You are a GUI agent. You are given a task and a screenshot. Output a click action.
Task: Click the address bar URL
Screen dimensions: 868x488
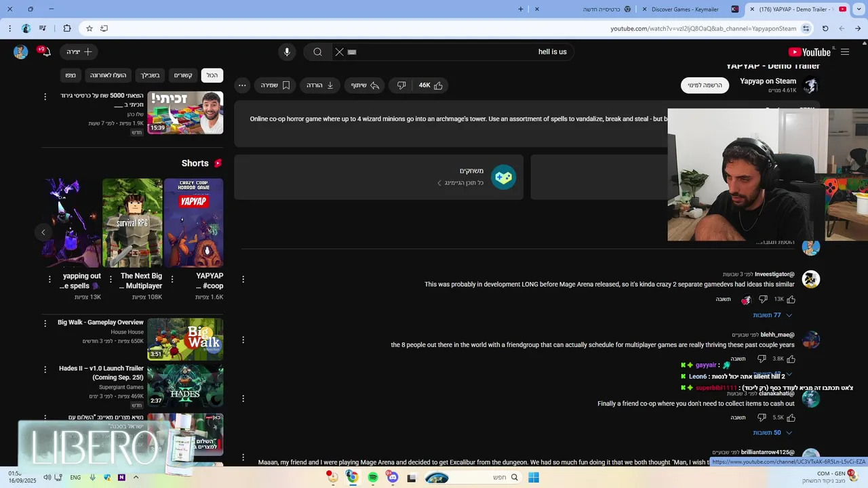703,28
